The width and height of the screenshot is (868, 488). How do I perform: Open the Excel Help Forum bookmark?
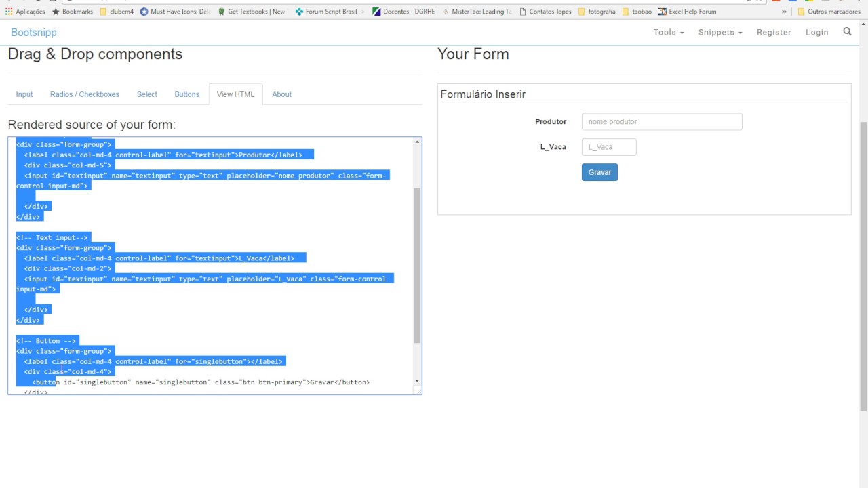click(x=687, y=12)
